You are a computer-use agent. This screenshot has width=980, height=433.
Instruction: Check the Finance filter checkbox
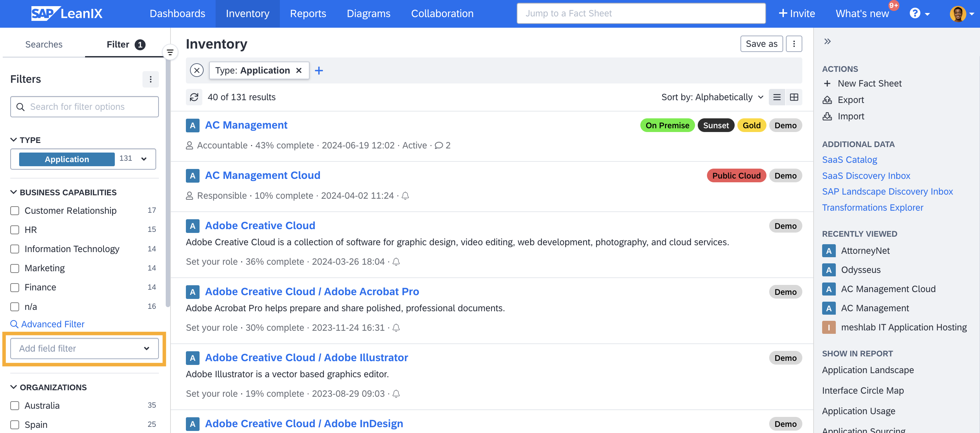(15, 287)
